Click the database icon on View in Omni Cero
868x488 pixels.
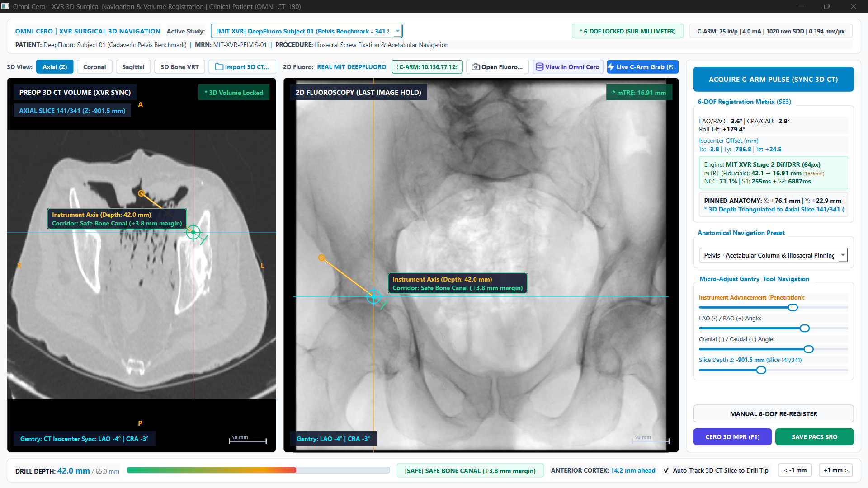coord(539,67)
